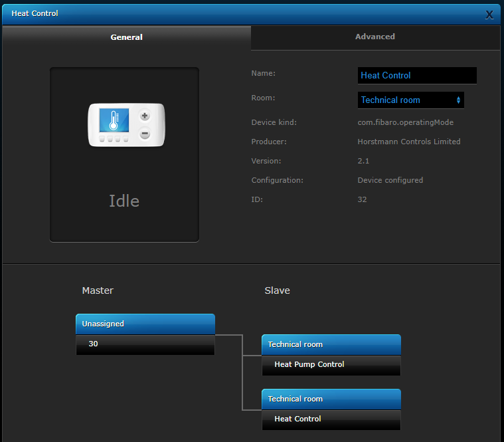Open the Heat Pump Control slave device

tap(331, 366)
